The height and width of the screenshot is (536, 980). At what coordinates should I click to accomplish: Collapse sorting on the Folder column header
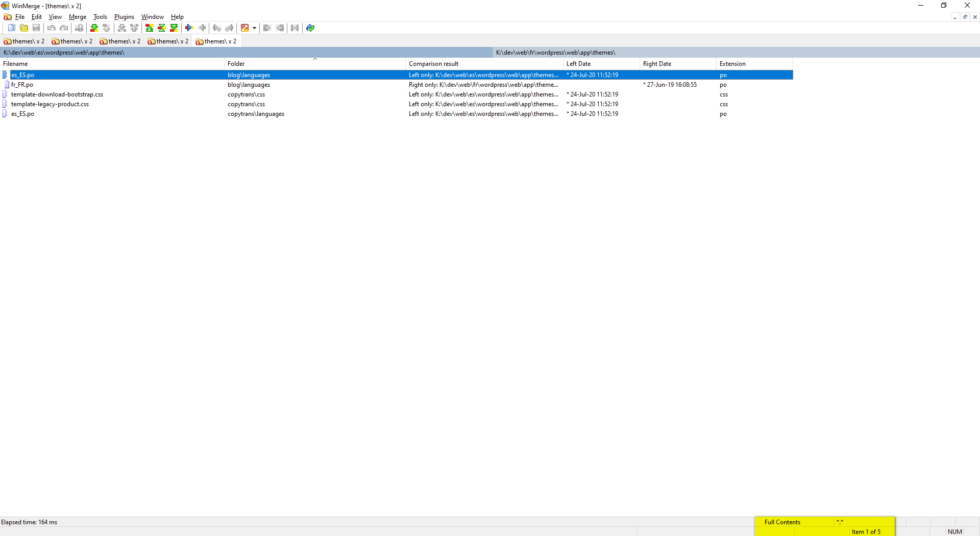(315, 60)
